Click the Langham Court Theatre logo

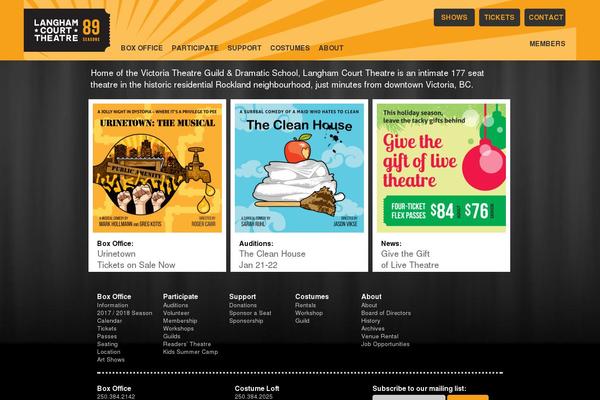click(x=67, y=30)
